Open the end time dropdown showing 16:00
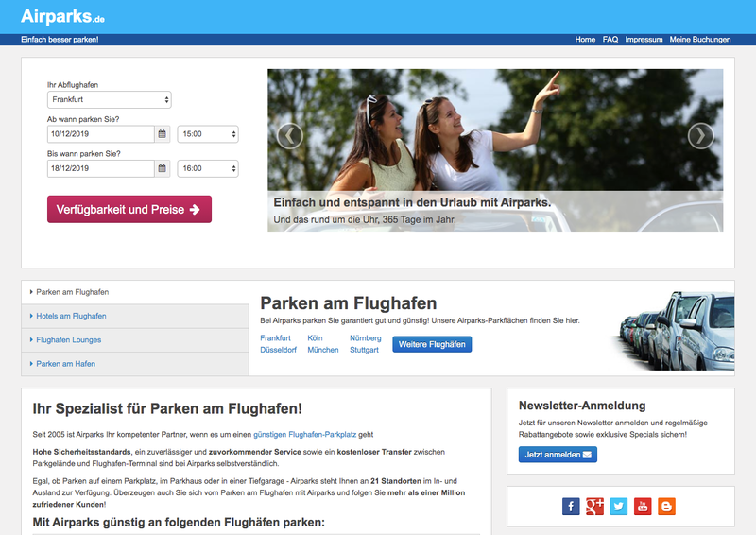 coord(208,168)
